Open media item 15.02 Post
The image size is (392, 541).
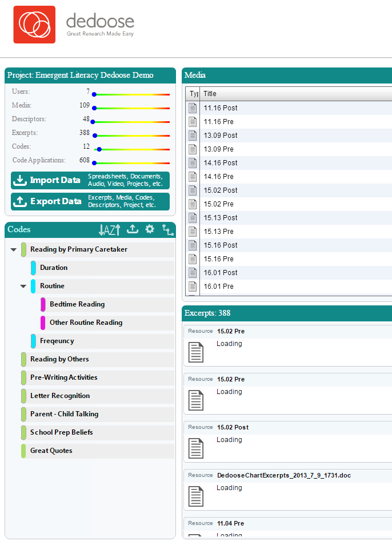tap(221, 190)
